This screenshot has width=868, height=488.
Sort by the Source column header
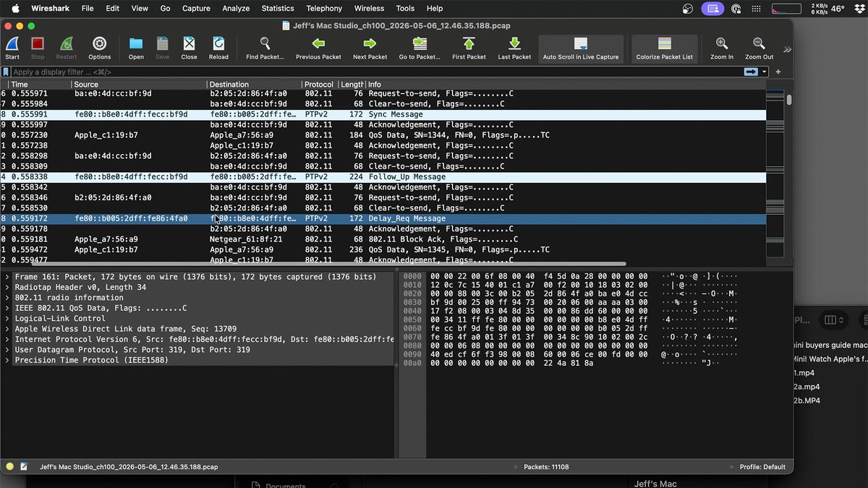140,85
